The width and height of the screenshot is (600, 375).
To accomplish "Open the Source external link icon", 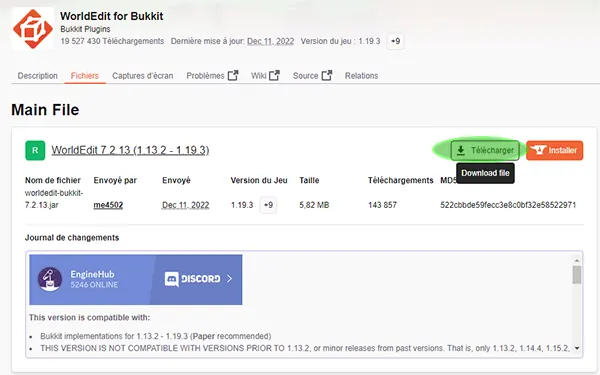I will 327,75.
